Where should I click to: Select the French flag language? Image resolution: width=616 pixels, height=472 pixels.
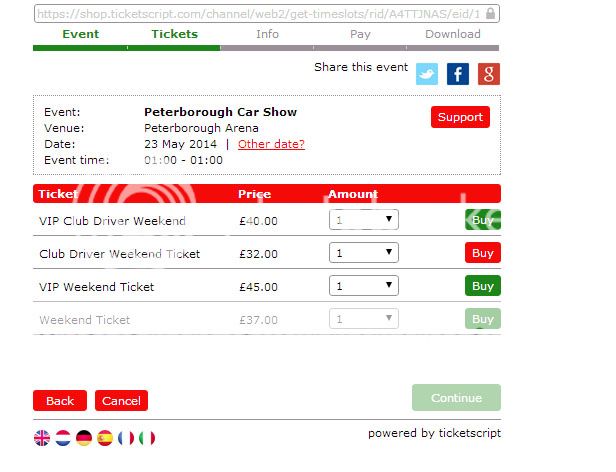pos(126,438)
